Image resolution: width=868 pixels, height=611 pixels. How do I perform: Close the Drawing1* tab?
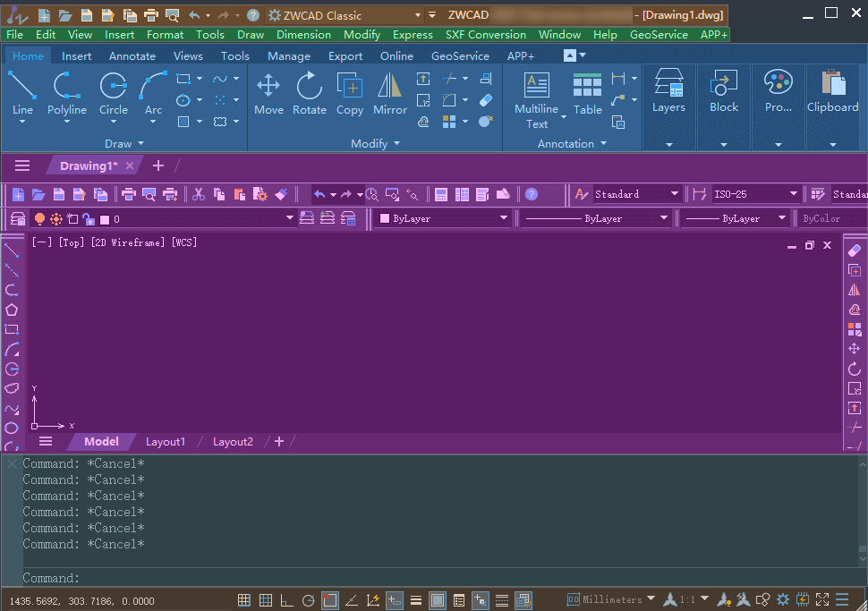[x=130, y=165]
